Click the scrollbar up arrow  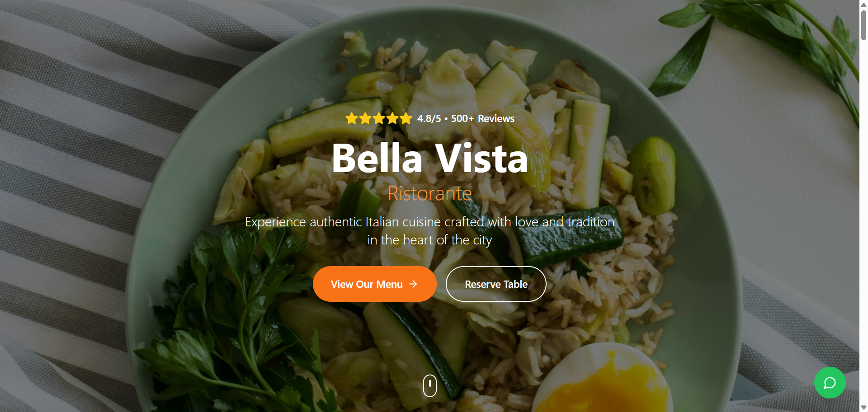point(863,4)
